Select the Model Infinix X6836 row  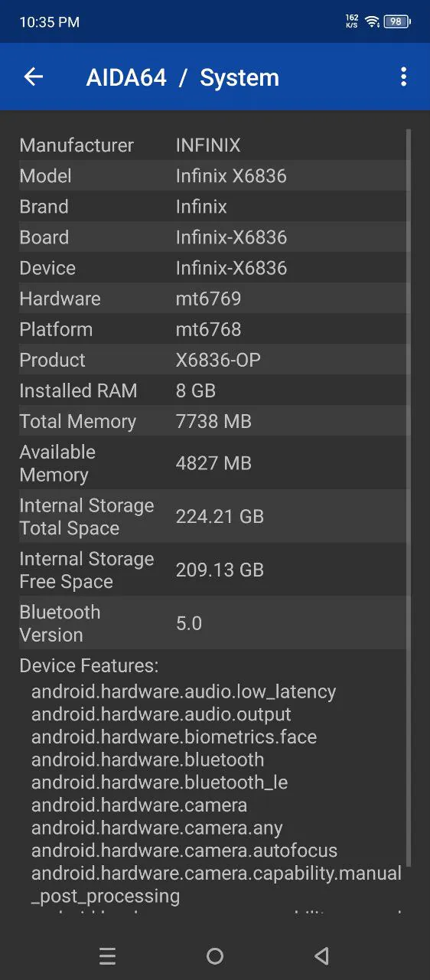(213, 175)
